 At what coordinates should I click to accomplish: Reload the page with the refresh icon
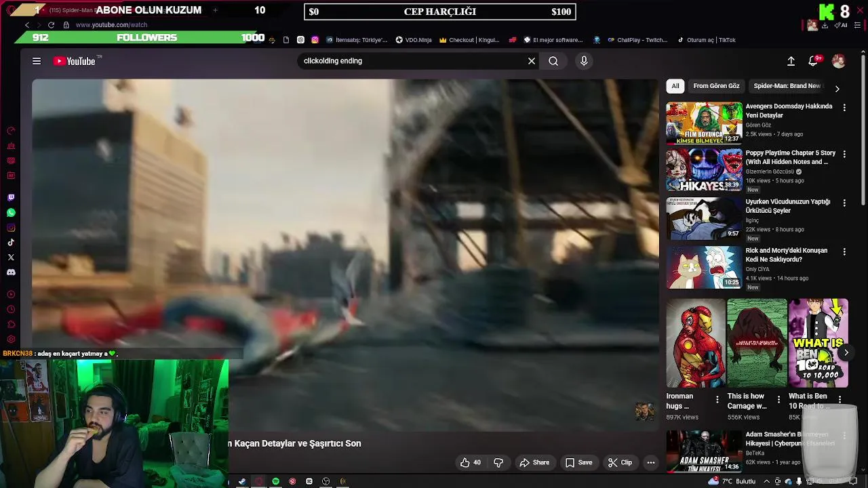[x=51, y=24]
